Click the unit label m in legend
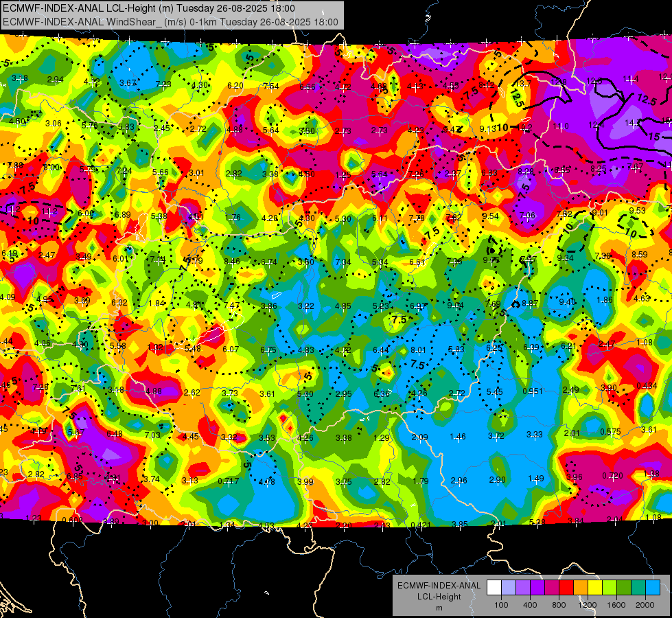672x618 pixels. 439,608
